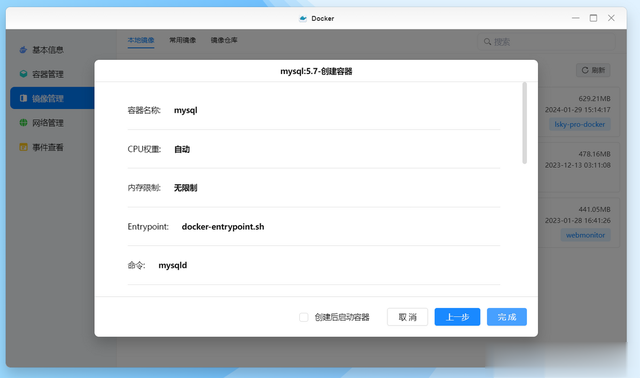Focus the 搜索 input field

[546, 42]
